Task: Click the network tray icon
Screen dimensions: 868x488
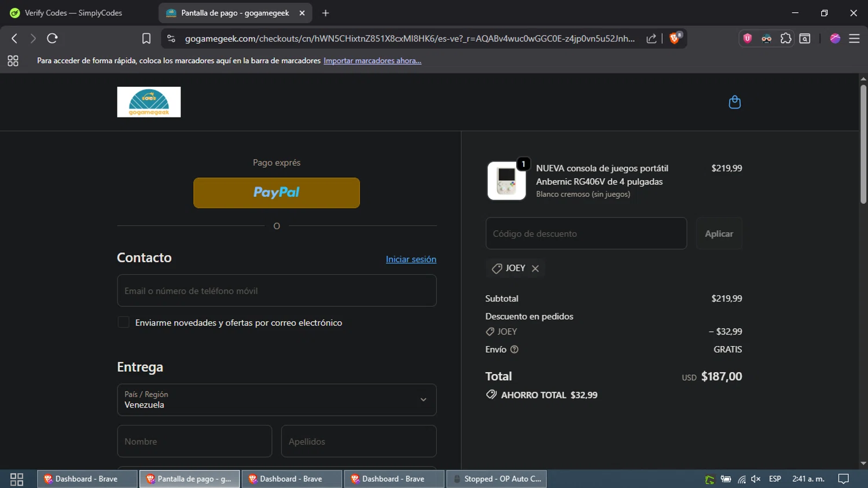Action: (741, 479)
